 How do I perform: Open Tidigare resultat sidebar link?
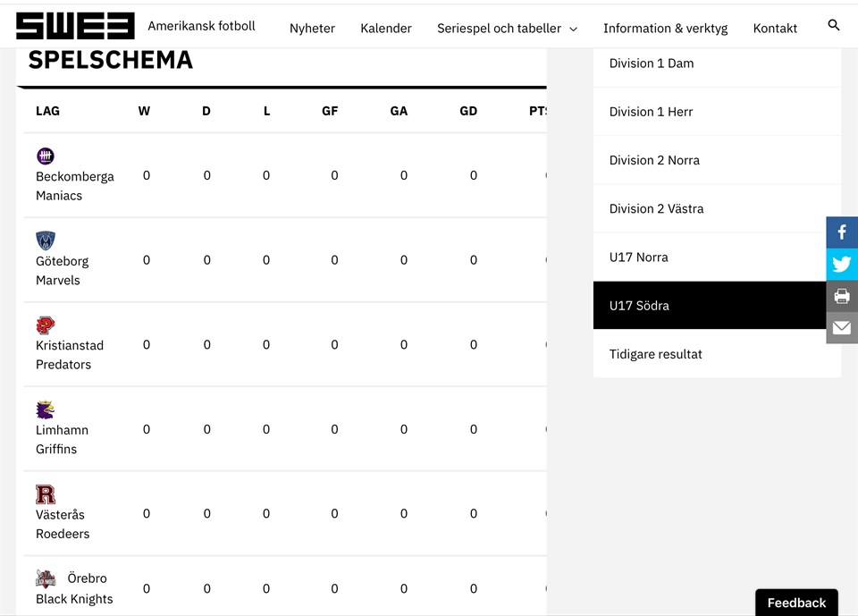[656, 354]
